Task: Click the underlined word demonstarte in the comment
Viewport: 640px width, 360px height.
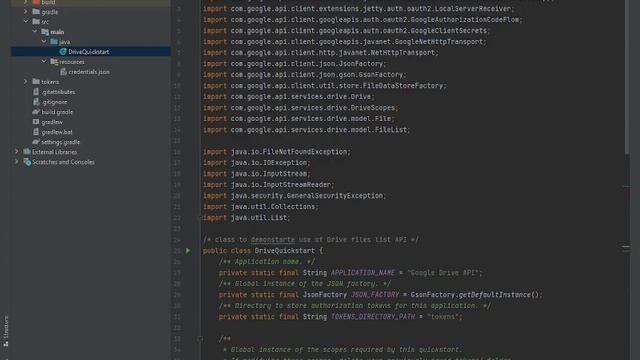Action: pos(273,240)
